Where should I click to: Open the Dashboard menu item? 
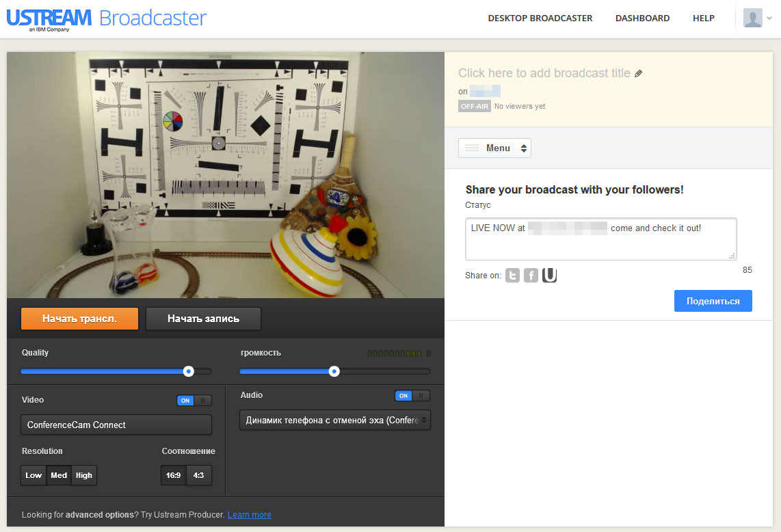tap(643, 18)
